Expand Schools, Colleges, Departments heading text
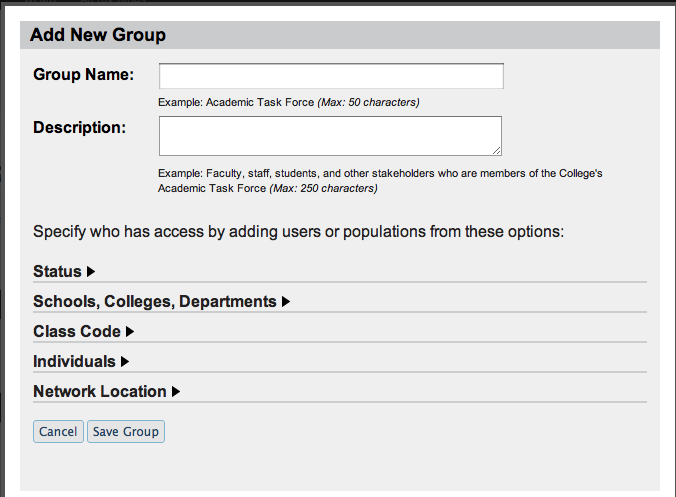 [x=154, y=302]
